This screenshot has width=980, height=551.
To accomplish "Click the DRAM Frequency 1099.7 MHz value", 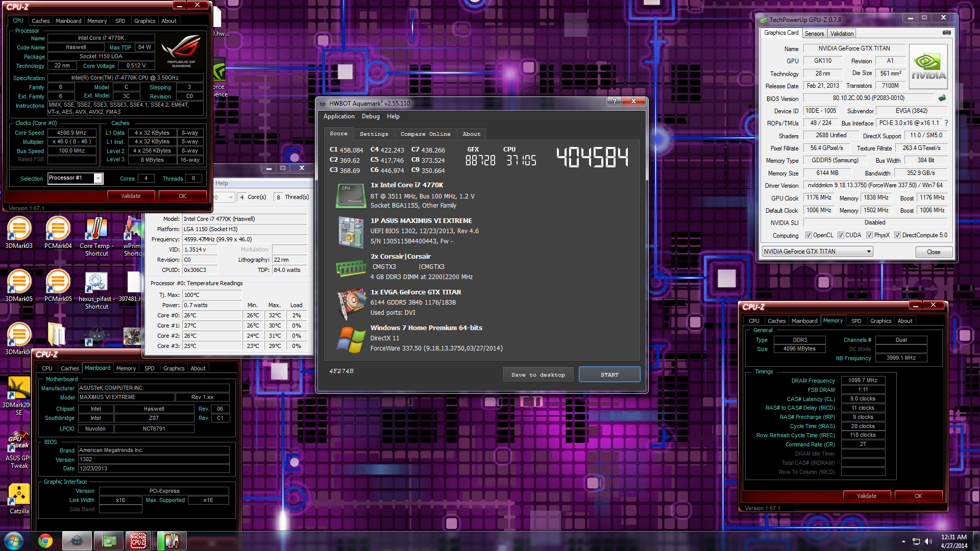I will pyautogui.click(x=863, y=381).
